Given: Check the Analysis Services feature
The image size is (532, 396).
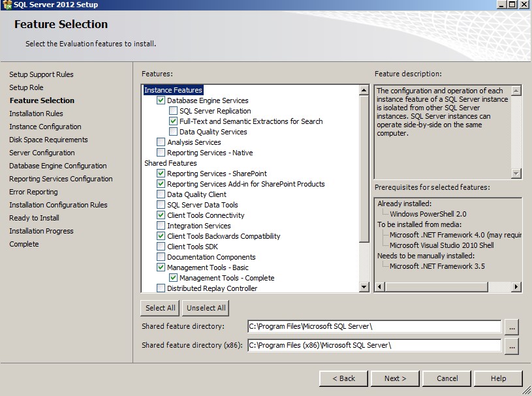Looking at the screenshot, I should click(x=161, y=142).
